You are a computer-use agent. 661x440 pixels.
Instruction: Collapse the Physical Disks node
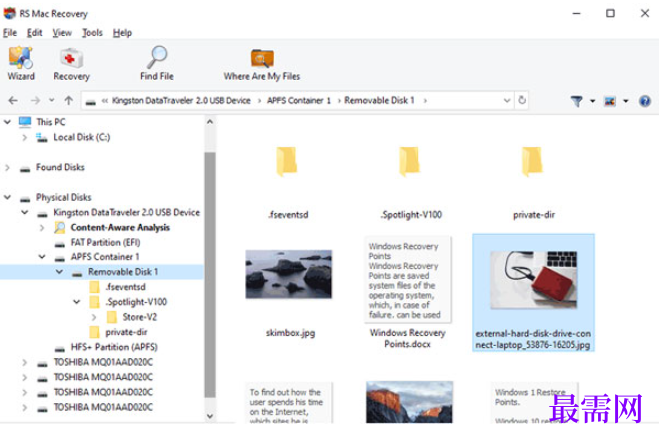7,197
